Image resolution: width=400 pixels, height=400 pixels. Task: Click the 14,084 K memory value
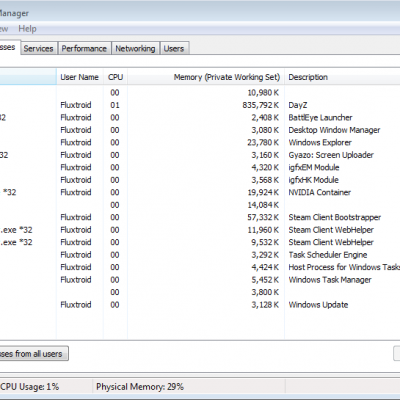263,205
